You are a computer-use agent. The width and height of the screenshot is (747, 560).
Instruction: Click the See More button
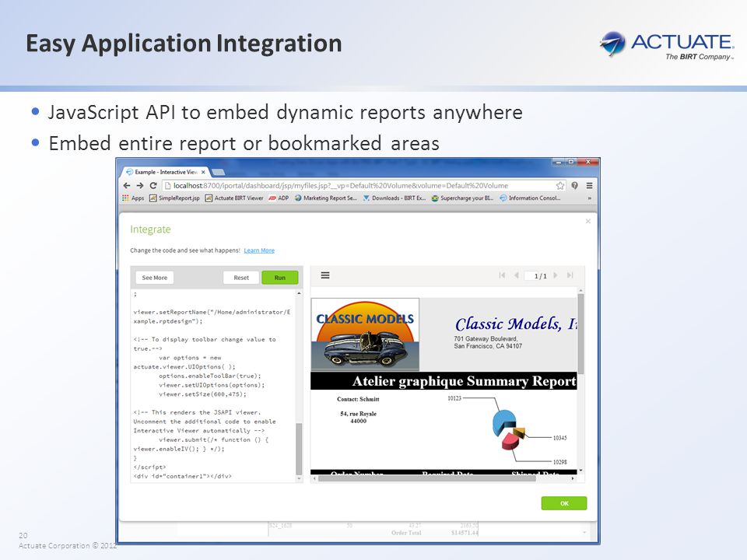click(154, 278)
